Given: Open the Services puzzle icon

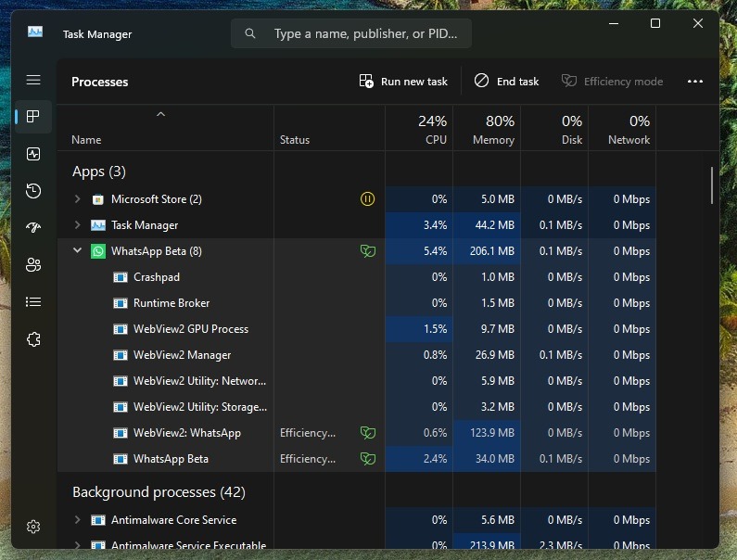Looking at the screenshot, I should [x=33, y=339].
